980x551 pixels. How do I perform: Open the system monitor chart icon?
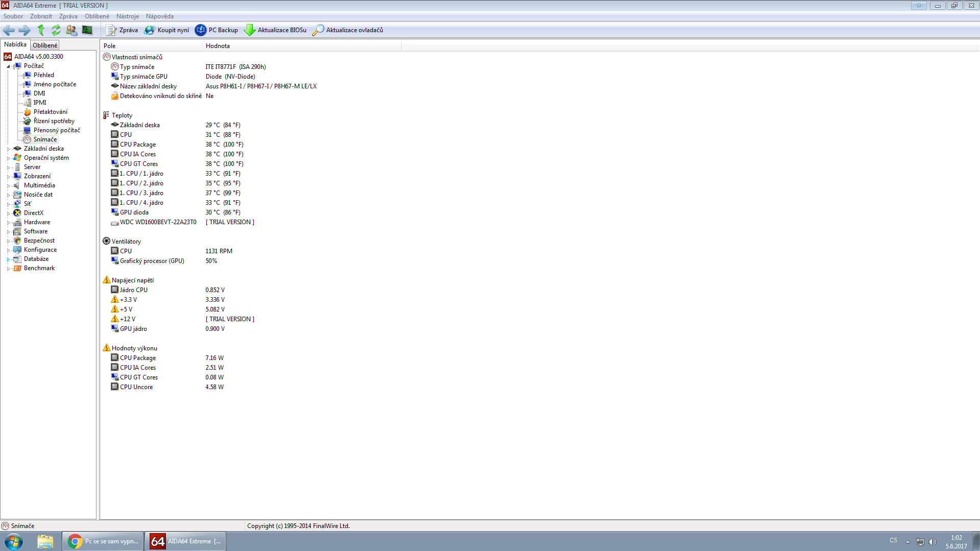coord(87,30)
